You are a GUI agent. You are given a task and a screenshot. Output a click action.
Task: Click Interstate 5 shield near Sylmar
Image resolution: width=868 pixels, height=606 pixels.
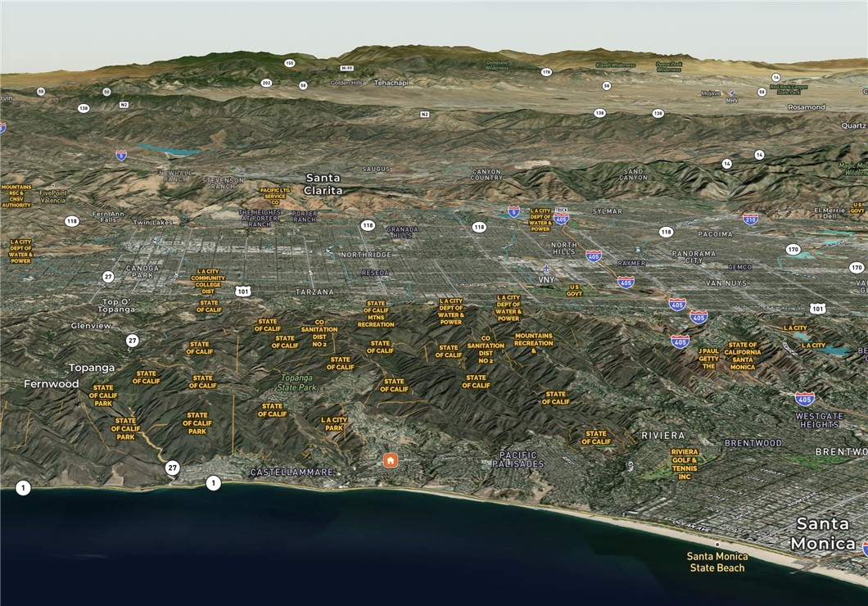[513, 211]
